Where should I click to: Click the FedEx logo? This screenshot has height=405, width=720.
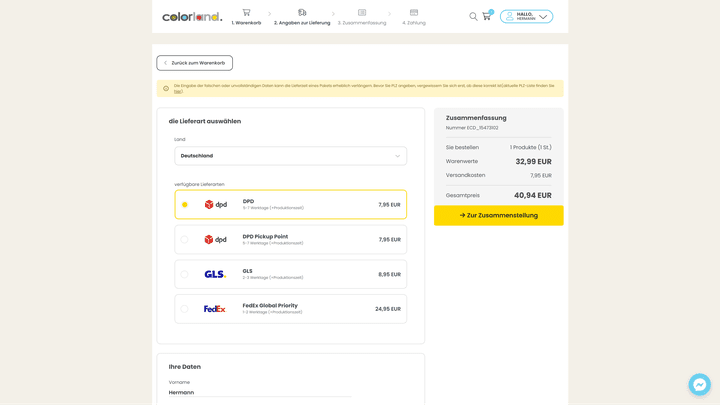(215, 309)
